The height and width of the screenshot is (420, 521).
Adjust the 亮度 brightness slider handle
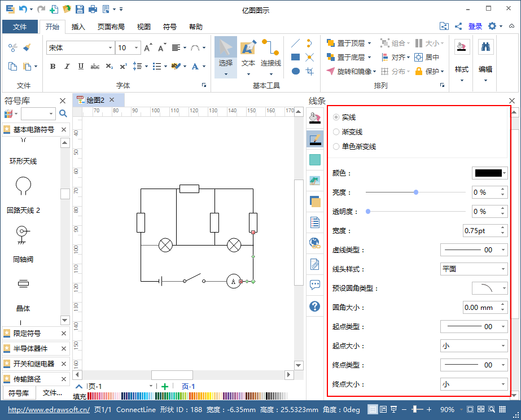(x=415, y=192)
